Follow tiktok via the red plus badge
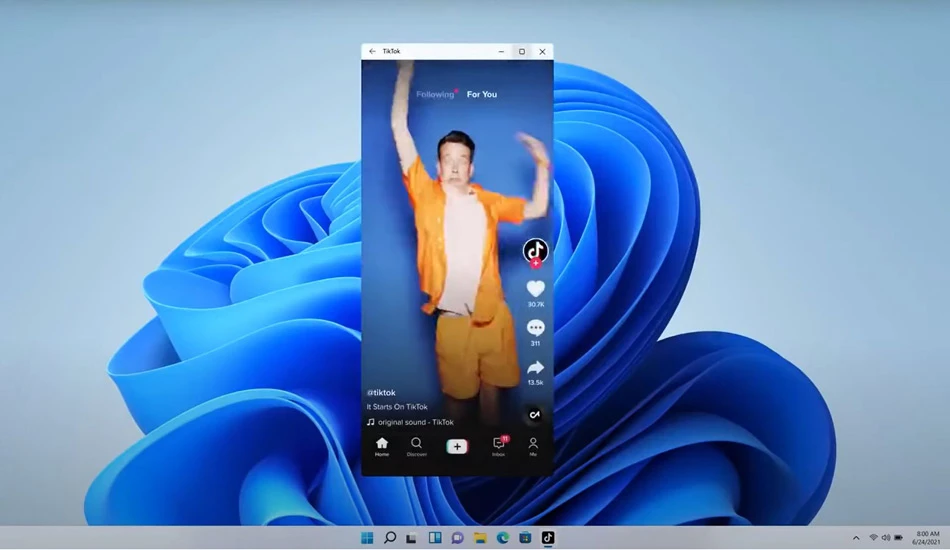Image resolution: width=950 pixels, height=550 pixels. coord(535,263)
